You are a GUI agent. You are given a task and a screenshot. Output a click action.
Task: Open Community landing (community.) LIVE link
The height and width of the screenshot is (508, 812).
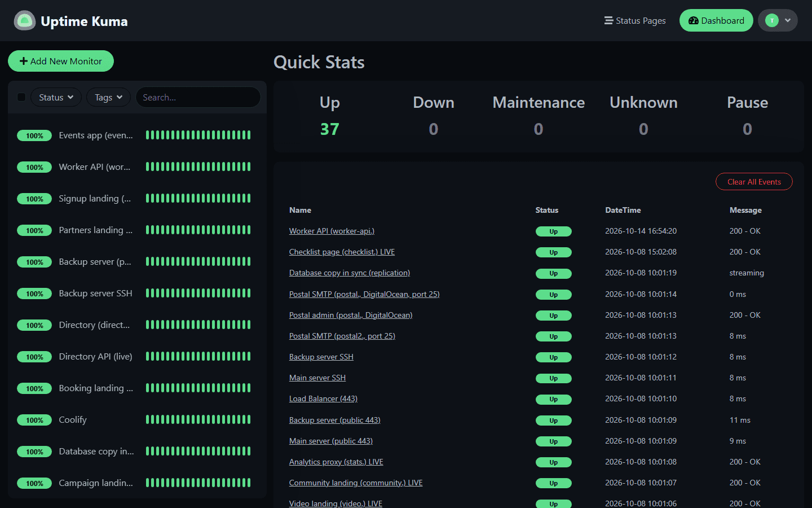click(x=356, y=483)
